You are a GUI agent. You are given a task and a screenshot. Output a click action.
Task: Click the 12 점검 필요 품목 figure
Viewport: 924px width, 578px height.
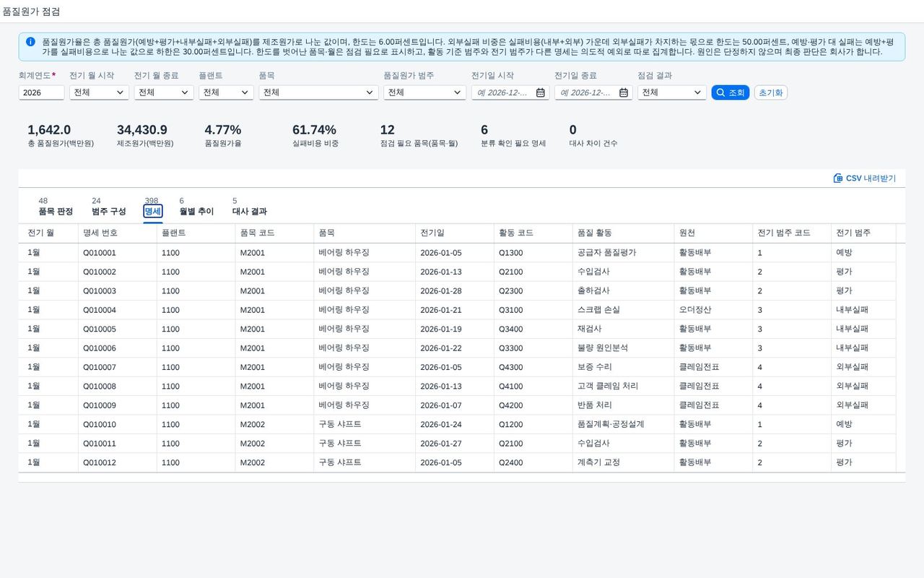tap(388, 130)
